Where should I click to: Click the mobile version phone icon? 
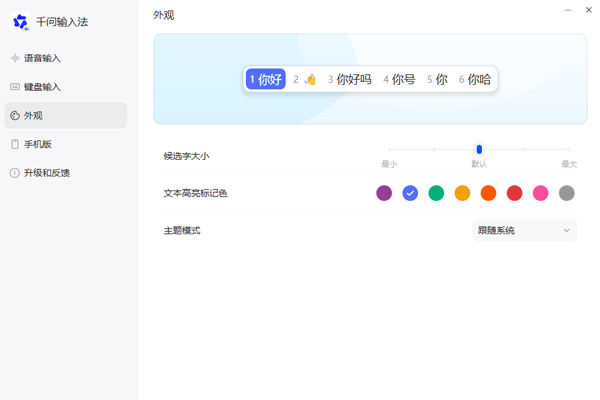click(x=15, y=144)
